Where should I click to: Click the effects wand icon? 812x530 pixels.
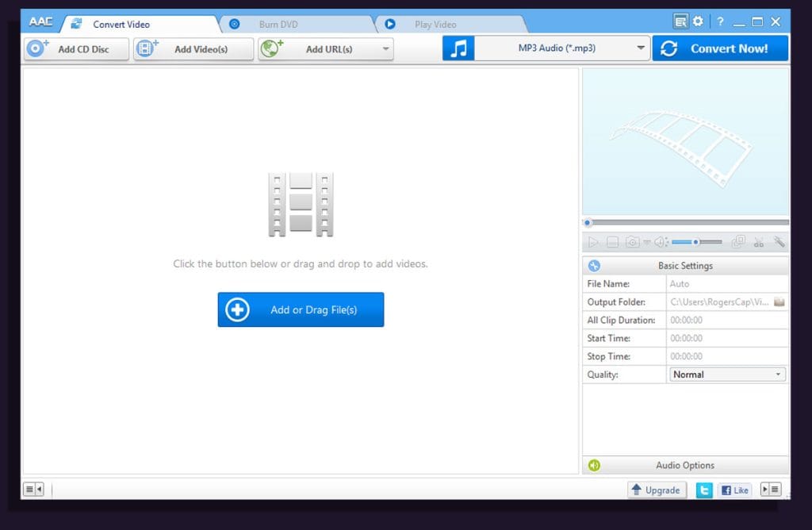[779, 242]
